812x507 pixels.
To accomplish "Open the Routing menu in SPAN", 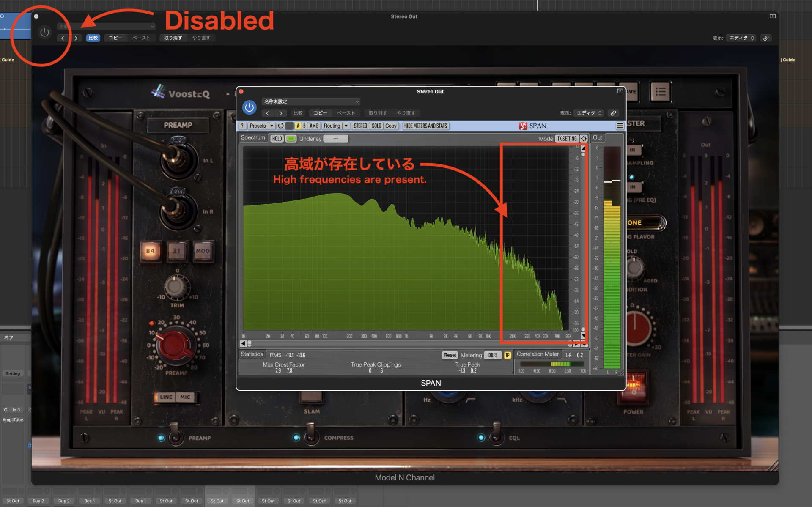I will point(332,126).
